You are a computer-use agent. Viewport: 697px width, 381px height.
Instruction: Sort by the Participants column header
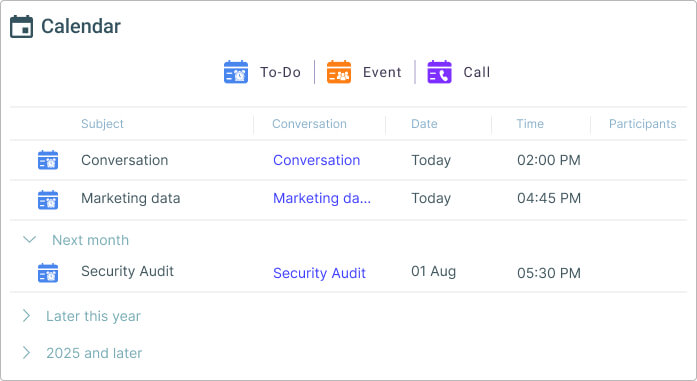pos(642,124)
